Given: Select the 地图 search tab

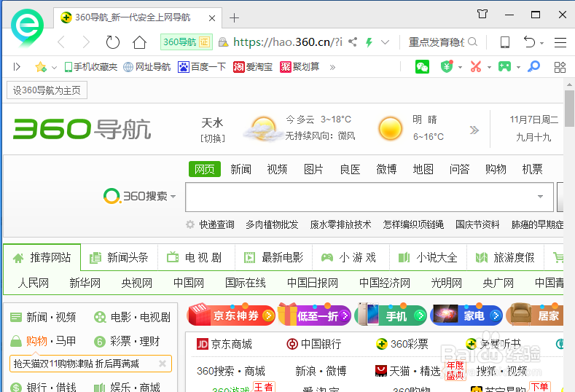Looking at the screenshot, I should click(x=423, y=169).
